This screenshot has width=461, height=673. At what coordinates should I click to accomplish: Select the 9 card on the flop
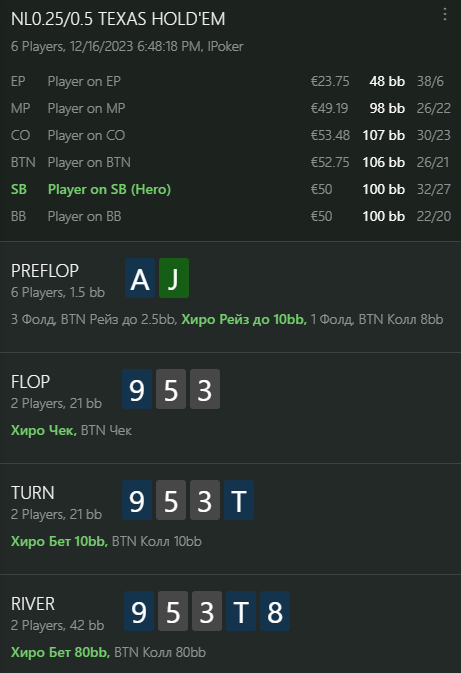[x=137, y=389]
